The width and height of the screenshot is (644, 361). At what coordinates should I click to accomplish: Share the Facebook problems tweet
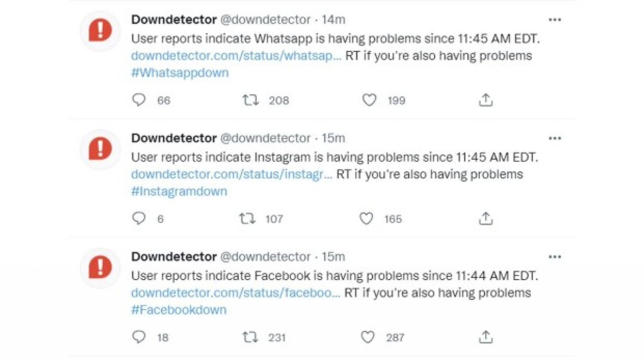[486, 337]
